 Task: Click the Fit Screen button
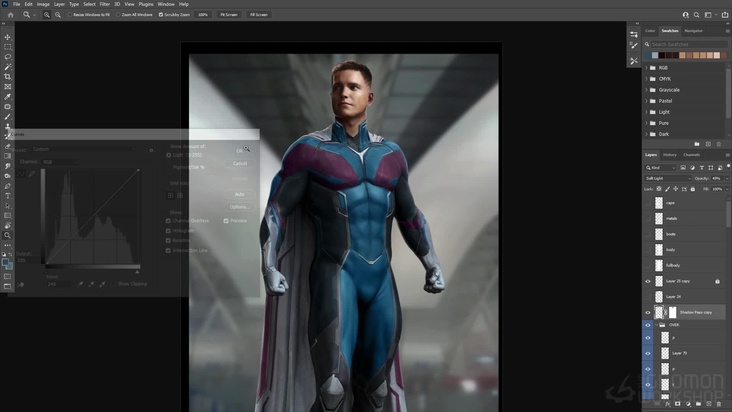[x=229, y=14]
